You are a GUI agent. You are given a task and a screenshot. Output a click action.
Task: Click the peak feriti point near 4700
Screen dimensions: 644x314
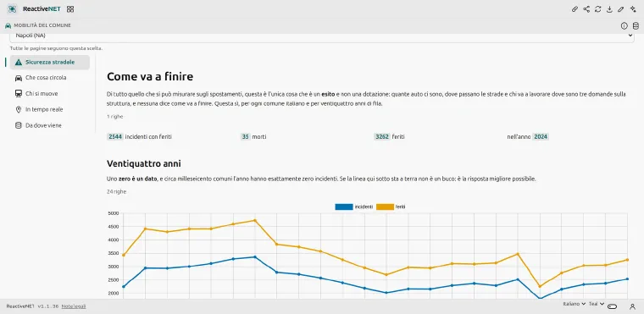[255, 220]
